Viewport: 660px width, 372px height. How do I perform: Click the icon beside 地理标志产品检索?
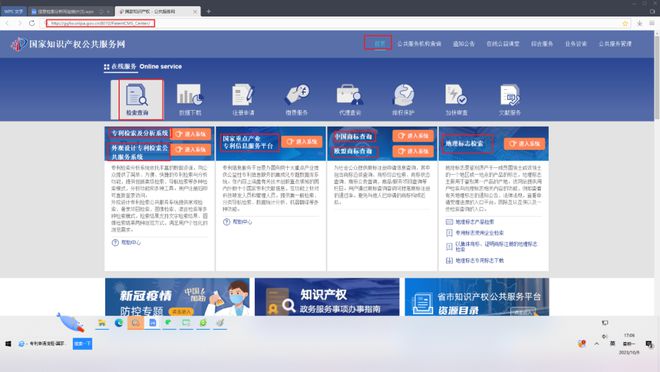[x=449, y=222]
